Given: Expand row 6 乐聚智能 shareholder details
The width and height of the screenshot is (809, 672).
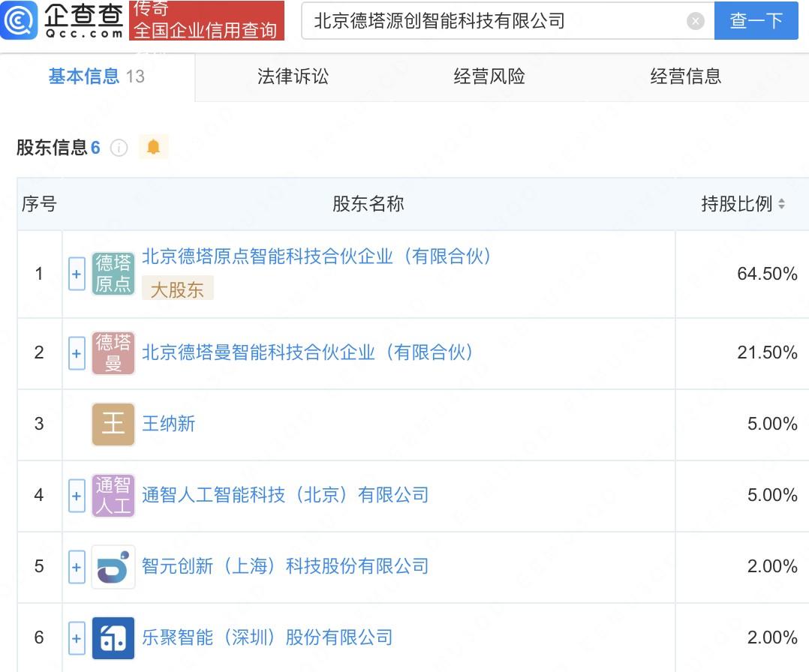Looking at the screenshot, I should coord(77,638).
